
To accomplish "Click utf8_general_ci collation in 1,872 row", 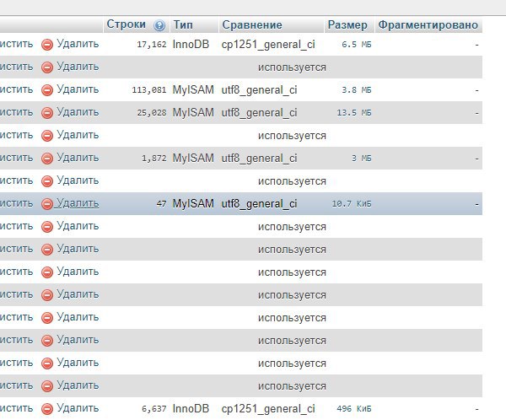I will click(x=259, y=159).
